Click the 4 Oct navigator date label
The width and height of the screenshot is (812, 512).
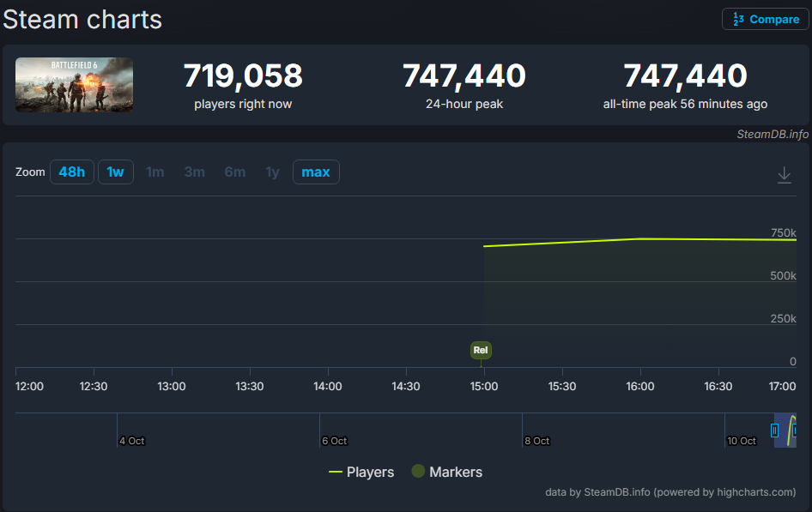[x=132, y=441]
